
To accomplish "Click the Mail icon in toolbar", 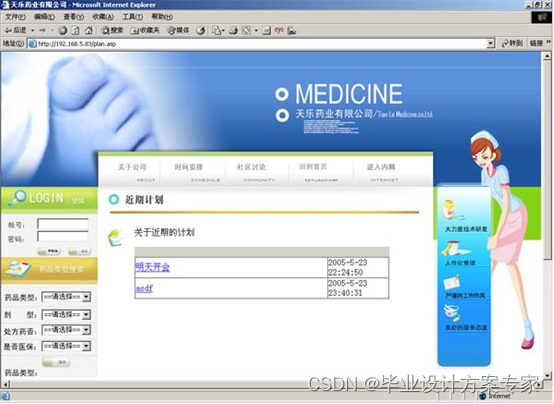I will (216, 30).
